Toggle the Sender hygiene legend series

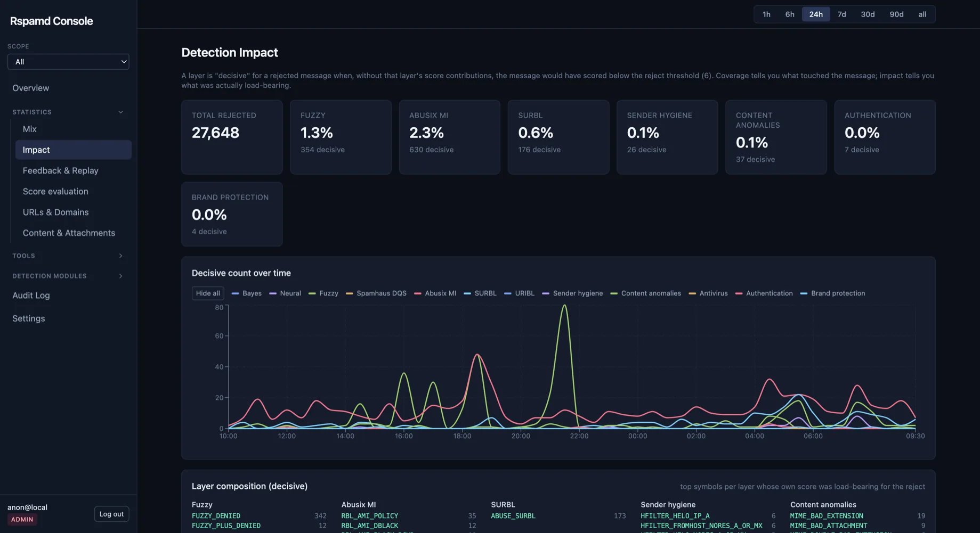pyautogui.click(x=573, y=293)
